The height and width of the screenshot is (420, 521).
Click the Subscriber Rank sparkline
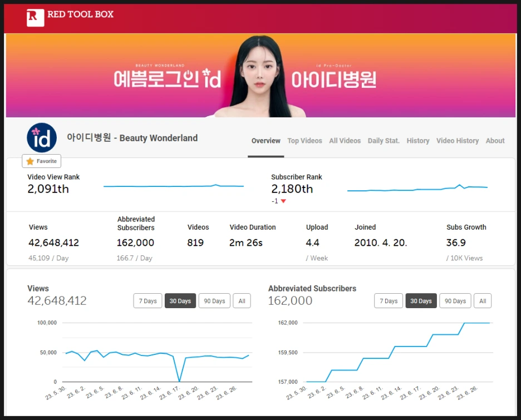pyautogui.click(x=417, y=188)
